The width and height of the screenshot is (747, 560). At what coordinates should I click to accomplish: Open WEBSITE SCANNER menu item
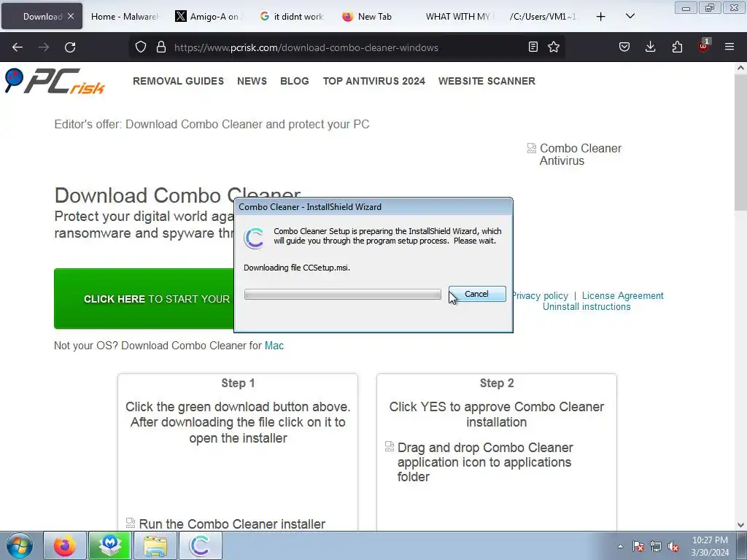click(x=487, y=81)
